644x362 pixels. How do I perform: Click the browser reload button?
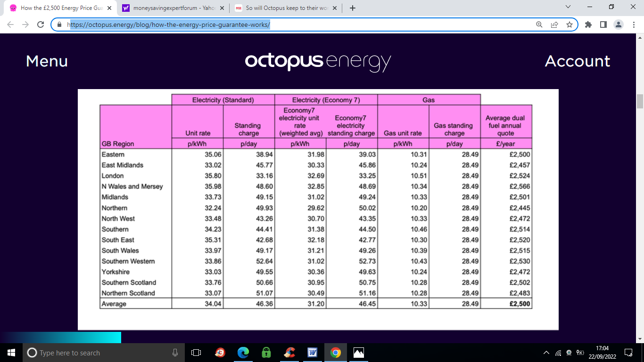coord(41,25)
